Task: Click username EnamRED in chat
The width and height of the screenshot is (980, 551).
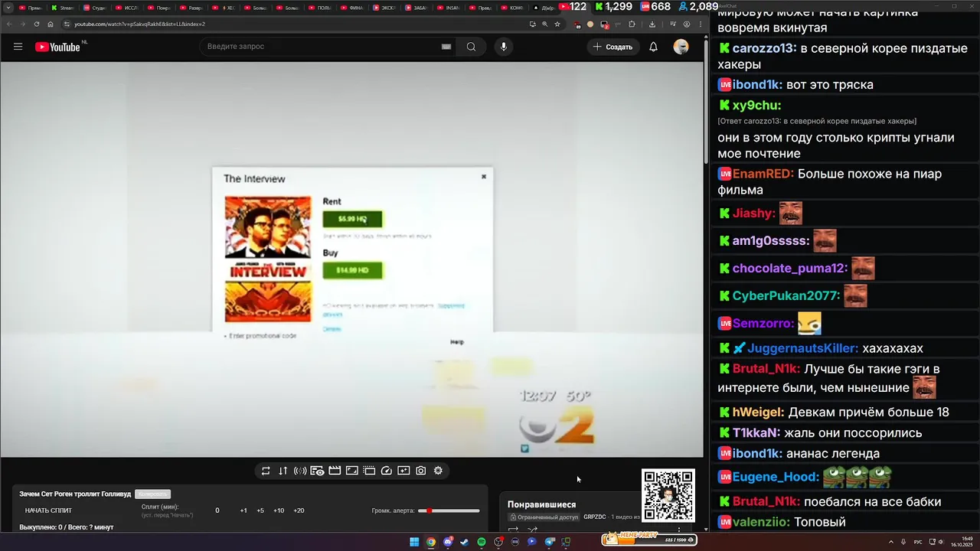Action: [763, 174]
